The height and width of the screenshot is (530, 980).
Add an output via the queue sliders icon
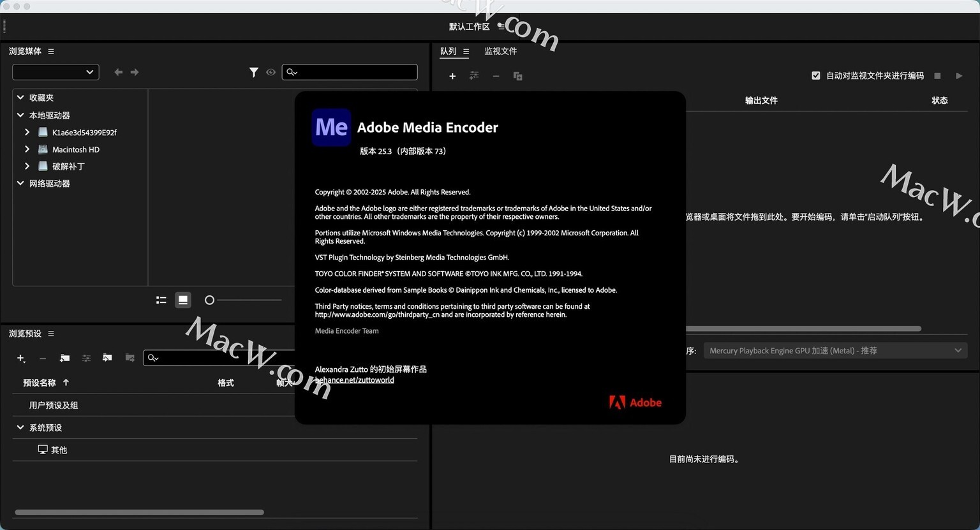point(474,76)
